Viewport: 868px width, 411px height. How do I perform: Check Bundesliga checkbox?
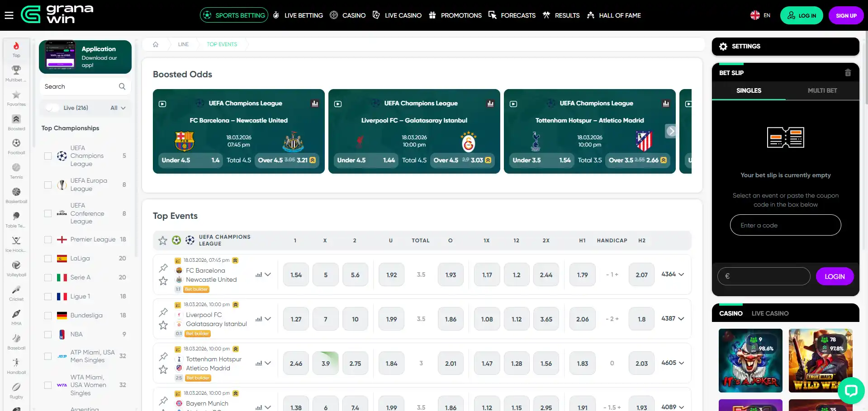coord(48,316)
